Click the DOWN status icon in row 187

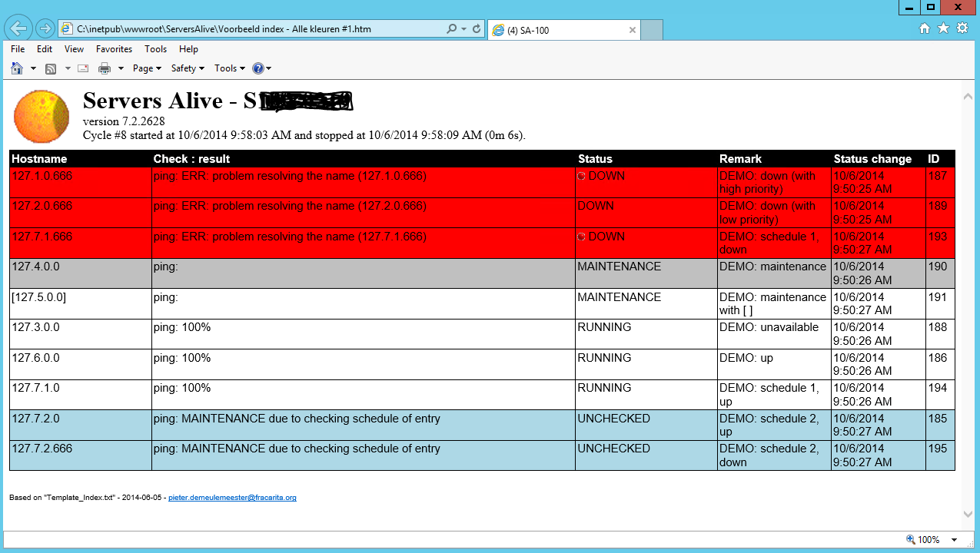coord(582,176)
